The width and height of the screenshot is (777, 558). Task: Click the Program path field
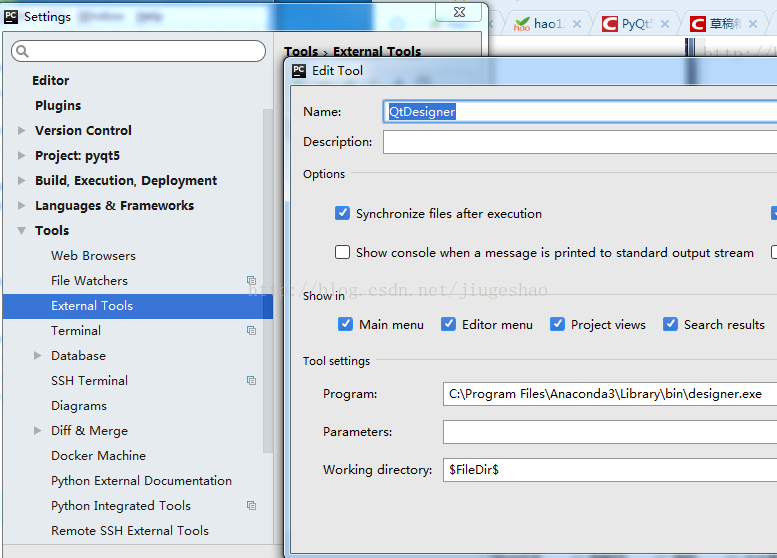(610, 394)
